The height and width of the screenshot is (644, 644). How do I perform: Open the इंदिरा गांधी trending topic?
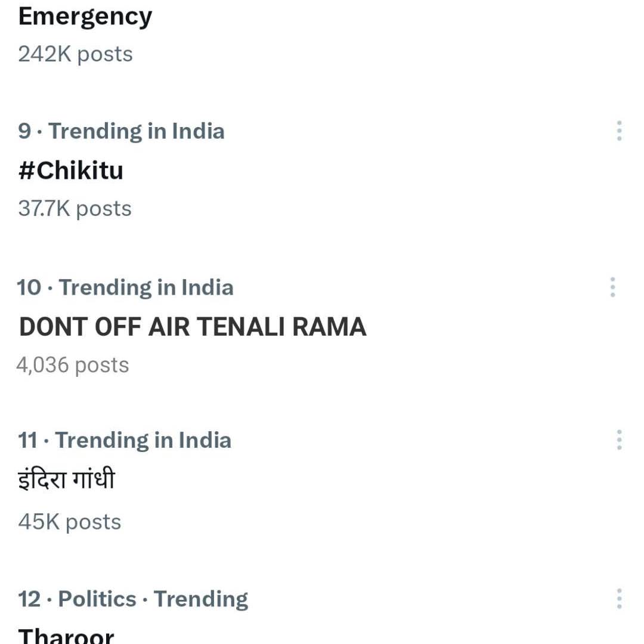pos(66,480)
